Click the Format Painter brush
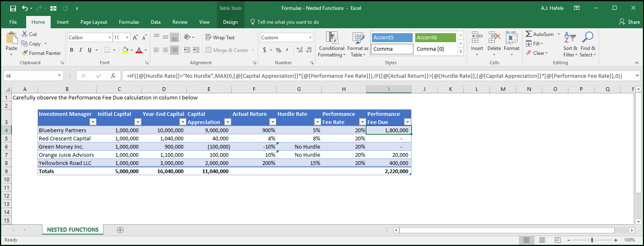Viewport: 644px width, 246px height. [x=25, y=53]
